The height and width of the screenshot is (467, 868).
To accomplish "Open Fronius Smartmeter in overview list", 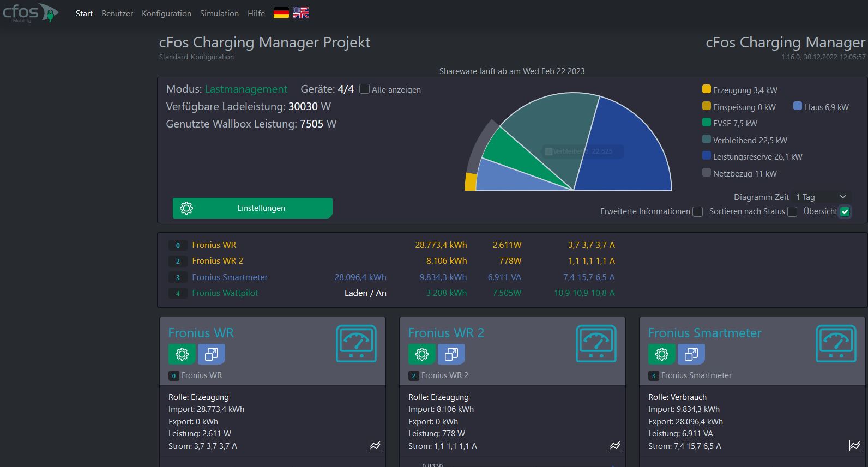I will point(230,277).
